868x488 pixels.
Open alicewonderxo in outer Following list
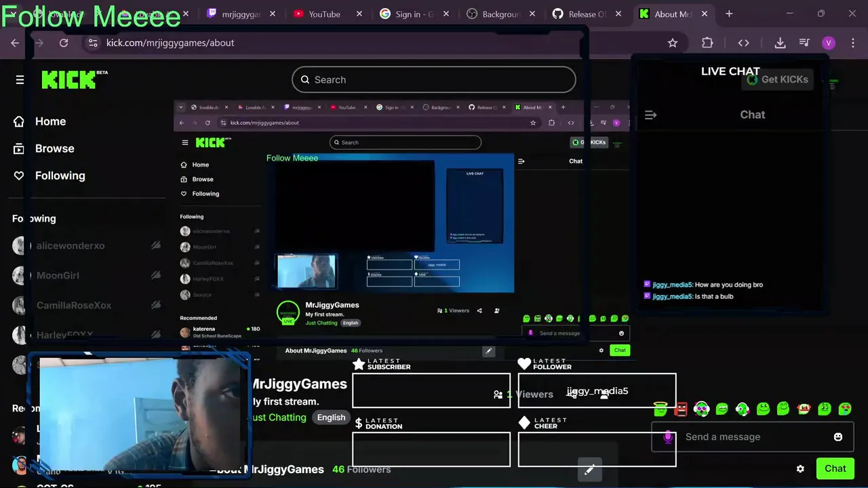point(71,246)
